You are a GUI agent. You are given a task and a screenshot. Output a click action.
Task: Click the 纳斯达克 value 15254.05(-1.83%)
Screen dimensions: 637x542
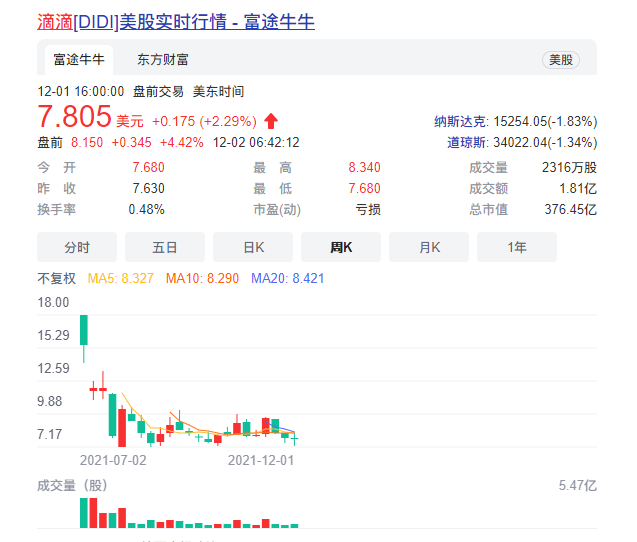click(545, 121)
